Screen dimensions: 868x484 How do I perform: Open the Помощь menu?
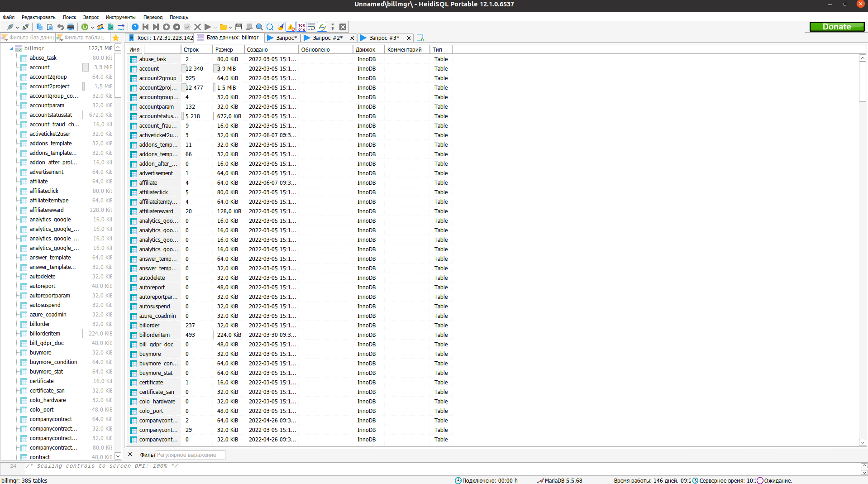tap(179, 17)
